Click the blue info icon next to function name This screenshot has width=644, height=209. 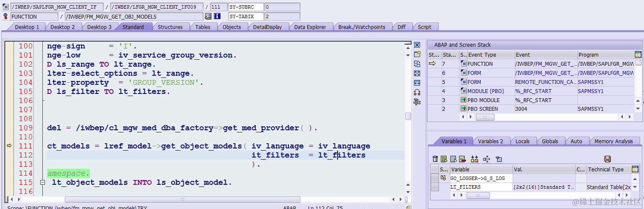click(x=217, y=16)
